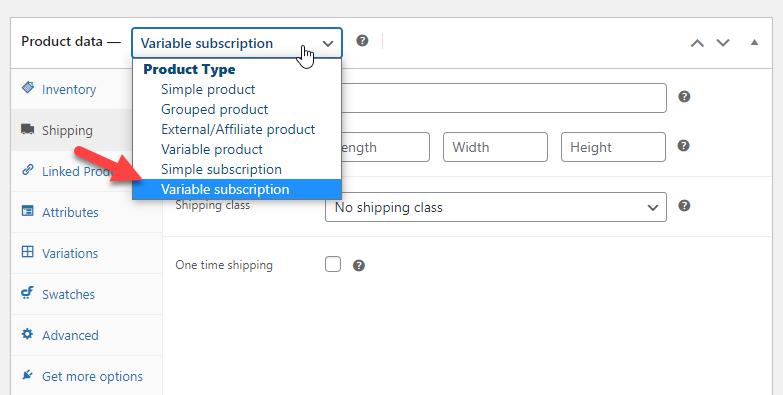Image resolution: width=783 pixels, height=395 pixels.
Task: Collapse the Product data panel with triangle toggle
Action: tap(754, 42)
